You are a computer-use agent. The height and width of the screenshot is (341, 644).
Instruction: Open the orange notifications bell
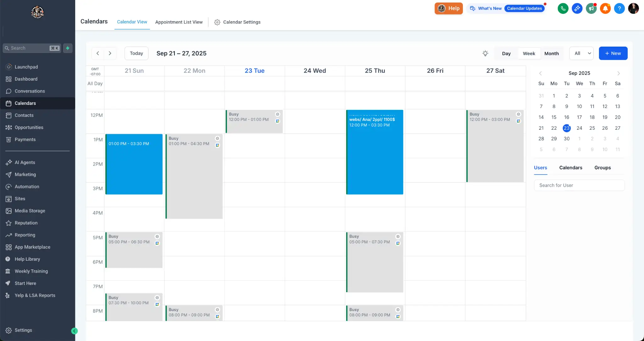(x=605, y=9)
